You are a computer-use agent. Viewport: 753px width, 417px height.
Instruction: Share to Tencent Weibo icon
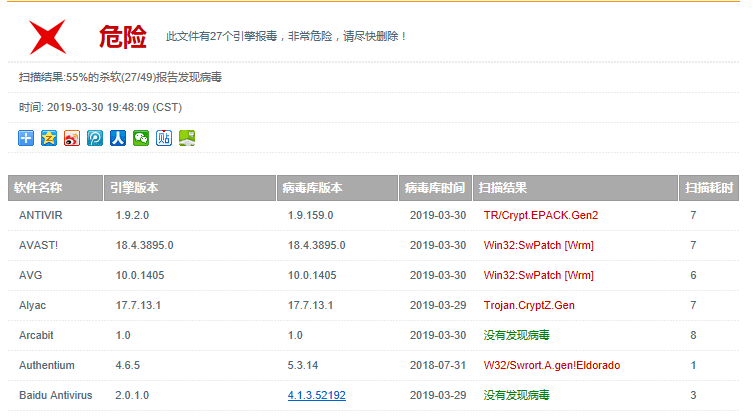95,138
